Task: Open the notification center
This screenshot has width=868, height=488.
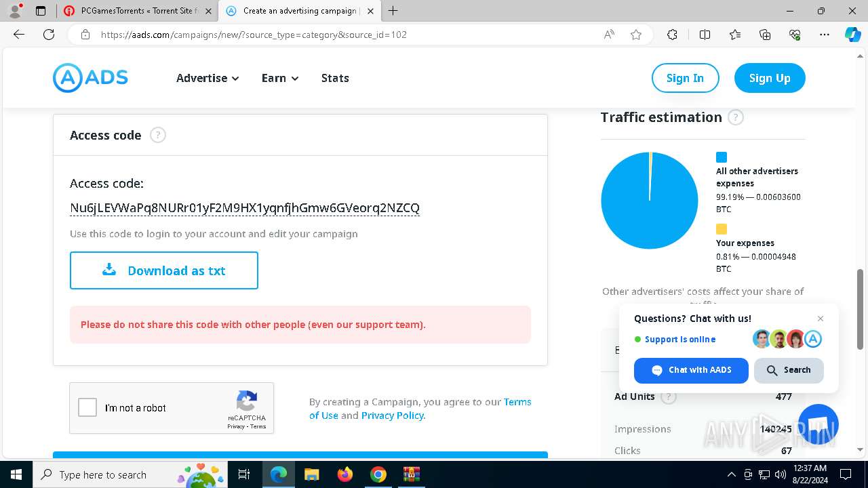Action: tap(846, 474)
